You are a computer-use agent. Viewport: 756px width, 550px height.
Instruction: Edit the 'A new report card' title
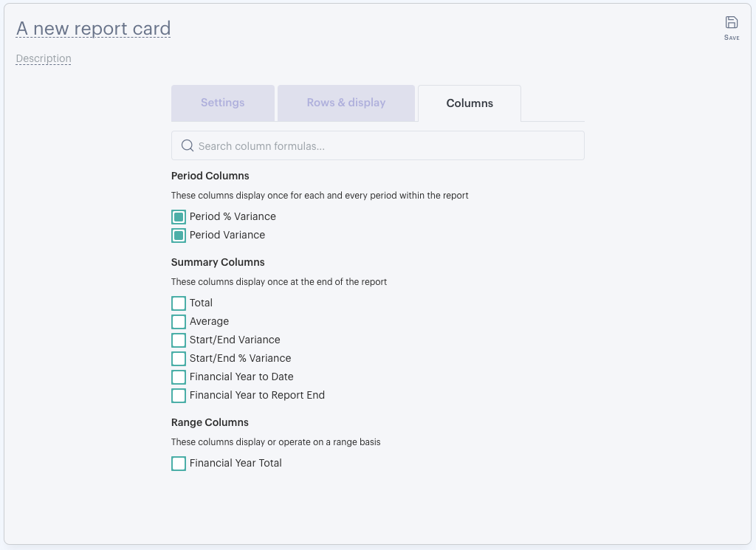tap(94, 29)
